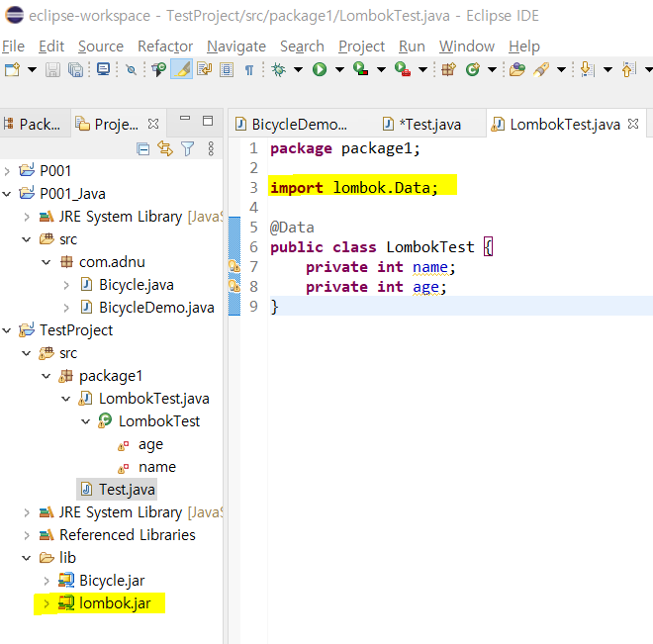Viewport: 653px width, 644px height.
Task: Click the Toggle Word Wrap toolbar icon
Action: [x=204, y=69]
